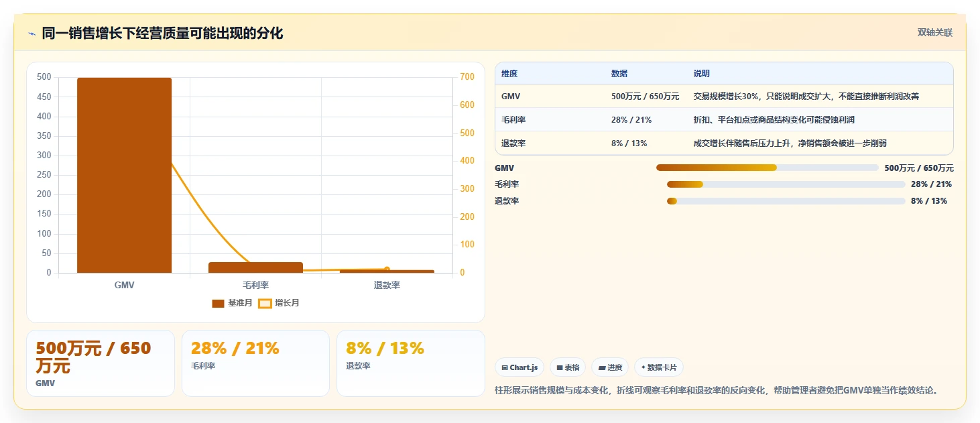The width and height of the screenshot is (980, 423).
Task: Click the tall GMV bar in the chart
Action: (124, 176)
